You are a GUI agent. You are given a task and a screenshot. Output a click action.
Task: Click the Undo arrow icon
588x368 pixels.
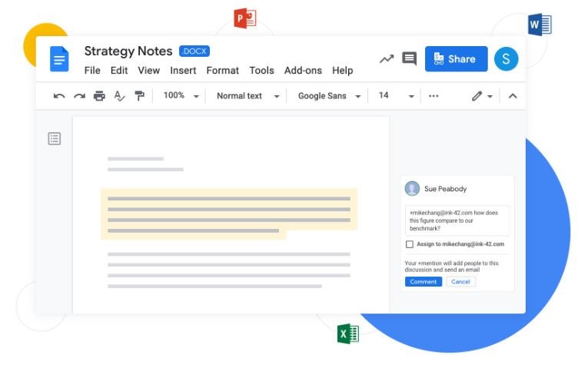point(59,96)
